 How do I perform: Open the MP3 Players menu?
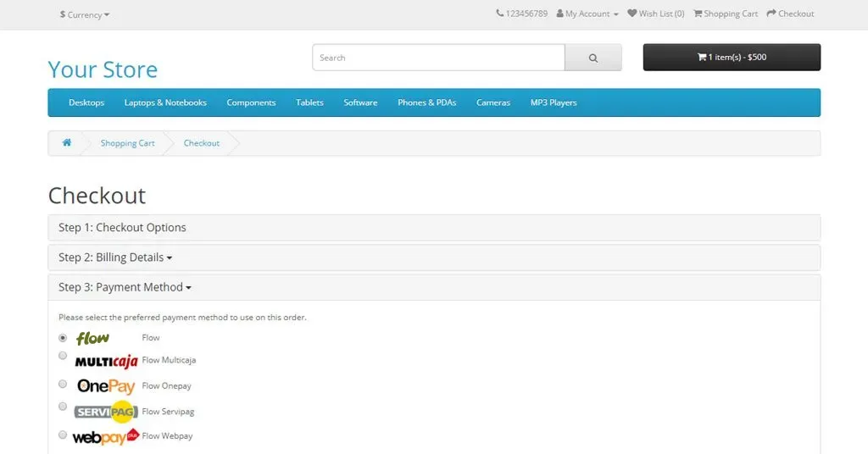554,102
